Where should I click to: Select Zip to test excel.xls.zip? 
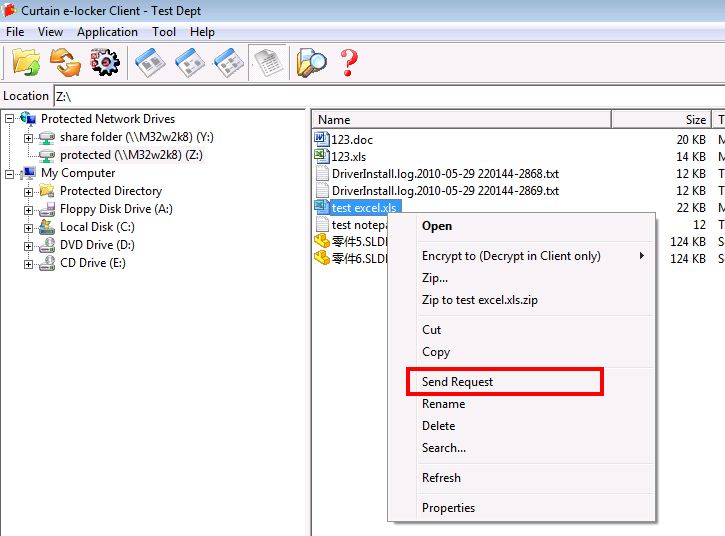[521, 300]
